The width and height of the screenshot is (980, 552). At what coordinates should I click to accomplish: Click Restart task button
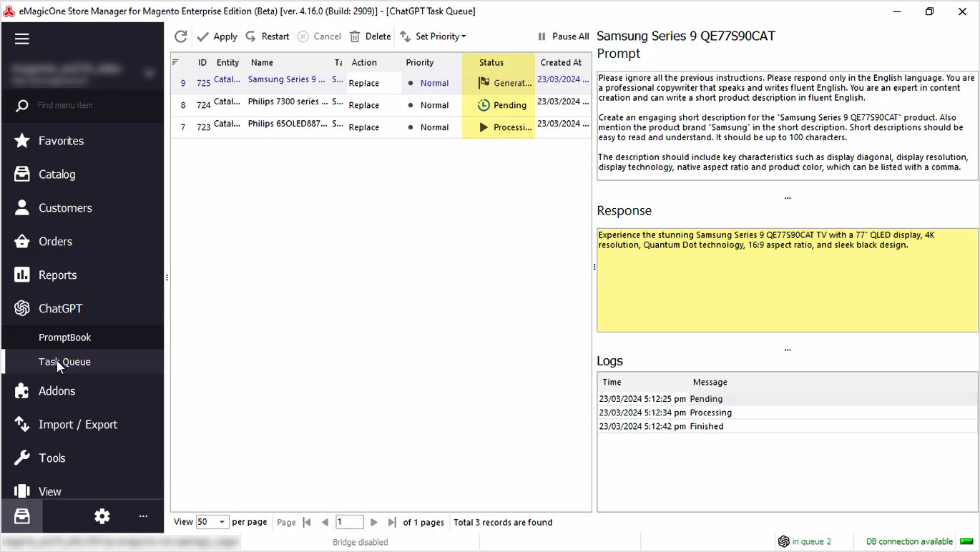pos(268,36)
